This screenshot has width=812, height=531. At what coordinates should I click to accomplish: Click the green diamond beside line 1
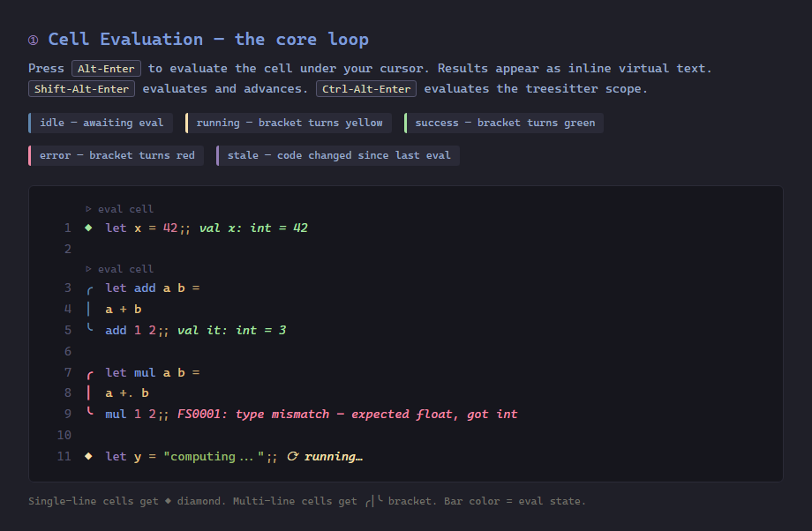click(x=88, y=228)
